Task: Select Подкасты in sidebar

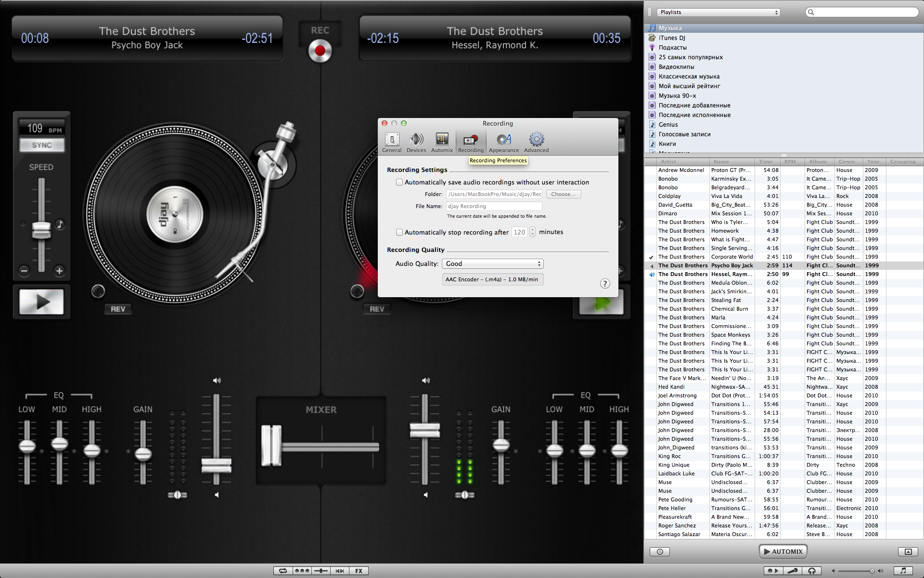Action: [x=784, y=48]
